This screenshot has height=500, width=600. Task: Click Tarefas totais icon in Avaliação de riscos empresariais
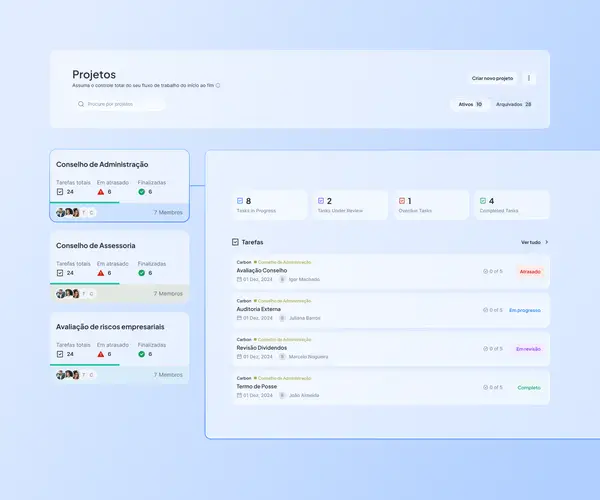coord(60,354)
